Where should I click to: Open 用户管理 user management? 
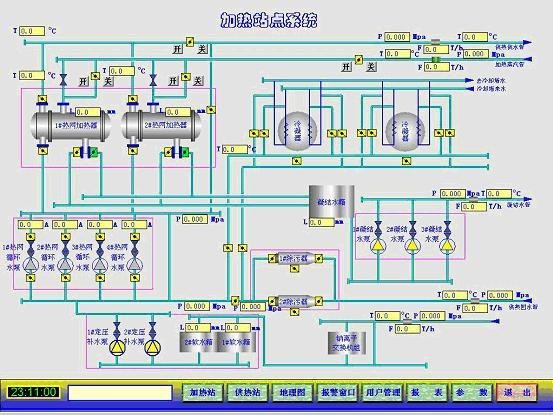pyautogui.click(x=383, y=392)
